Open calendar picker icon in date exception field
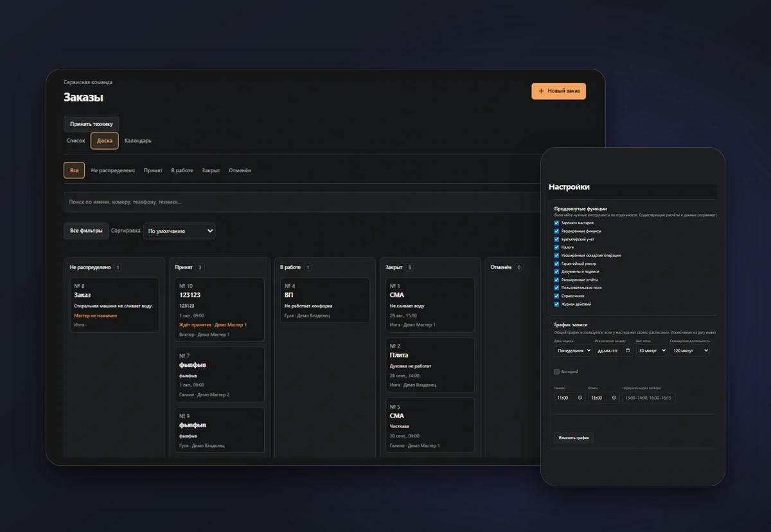The image size is (771, 532). [x=627, y=351]
